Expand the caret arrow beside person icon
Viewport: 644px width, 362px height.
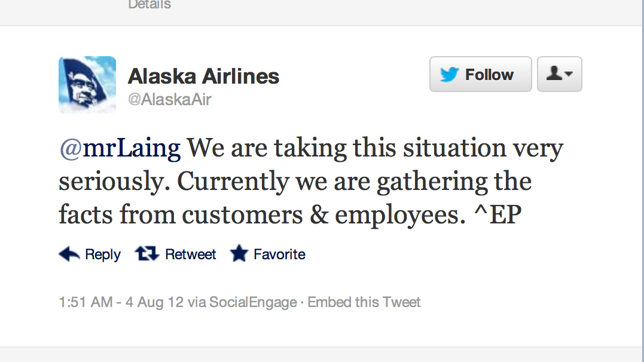click(x=569, y=75)
